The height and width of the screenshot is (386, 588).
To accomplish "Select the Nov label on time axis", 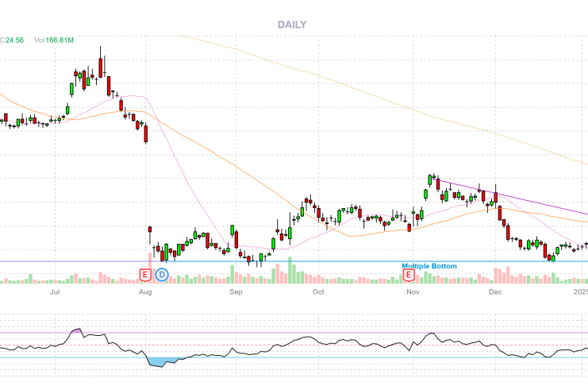I will pos(412,292).
